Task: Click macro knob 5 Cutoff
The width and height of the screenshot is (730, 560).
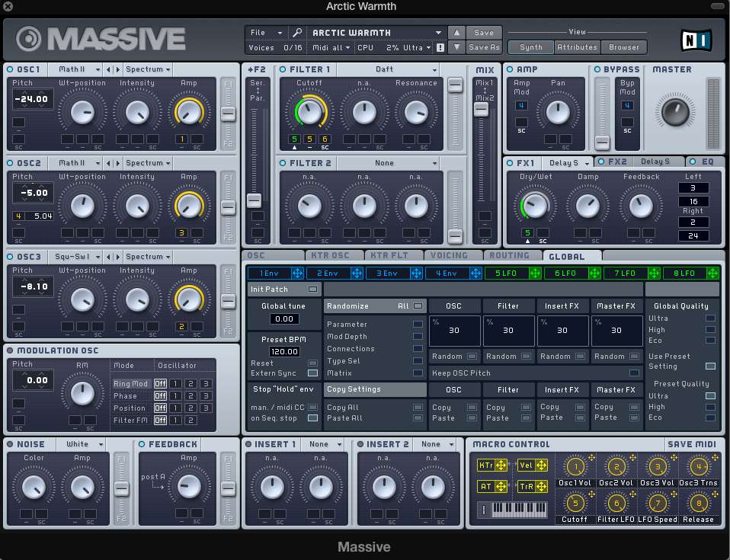Action: (x=575, y=503)
